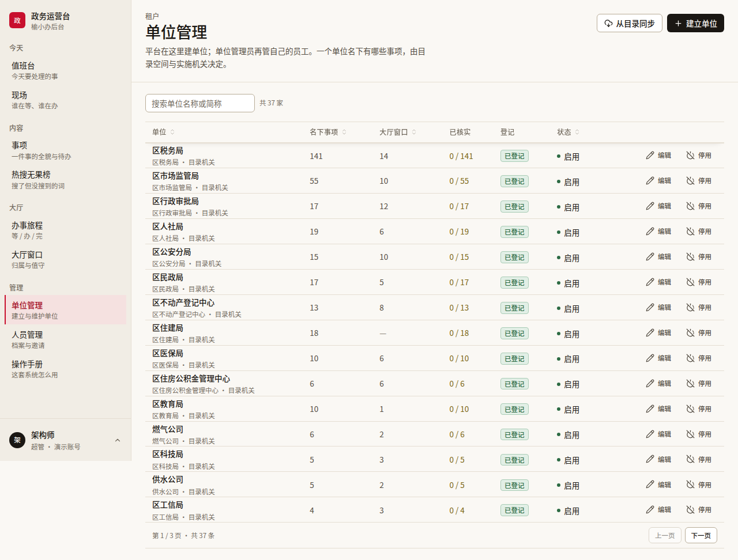This screenshot has width=738, height=560.
Task: Click the edit pencil icon for 燃气公司
Action: click(650, 434)
